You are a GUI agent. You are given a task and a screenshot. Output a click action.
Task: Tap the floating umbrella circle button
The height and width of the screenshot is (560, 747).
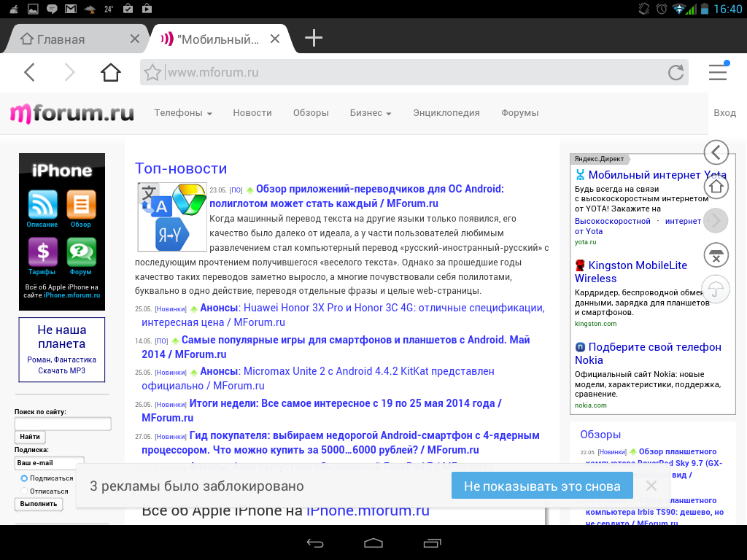tap(716, 289)
